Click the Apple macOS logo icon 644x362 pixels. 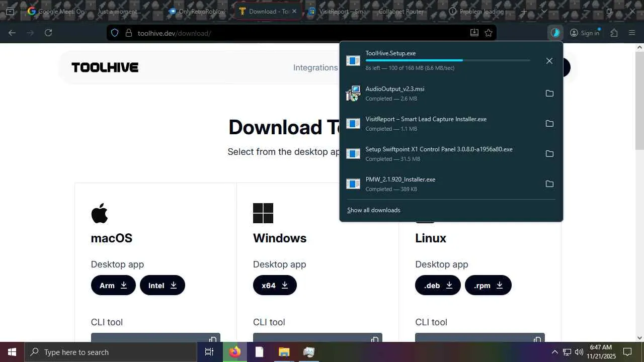[100, 213]
